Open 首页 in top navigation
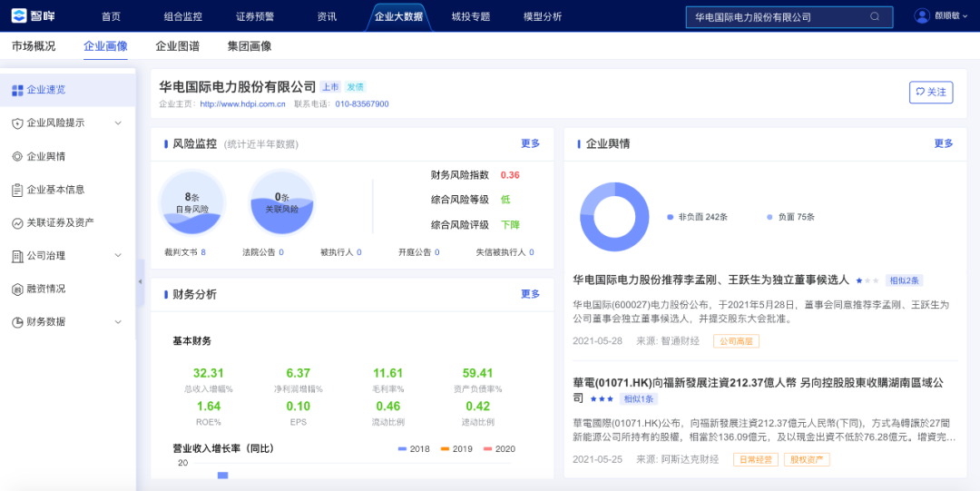 click(x=111, y=17)
